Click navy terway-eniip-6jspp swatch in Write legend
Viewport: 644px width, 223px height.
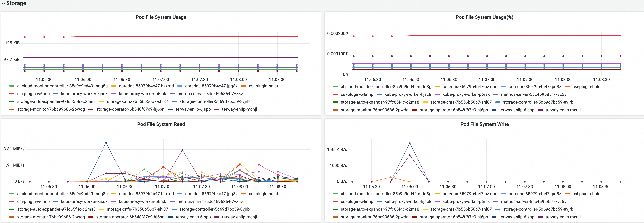pyautogui.click(x=494, y=217)
